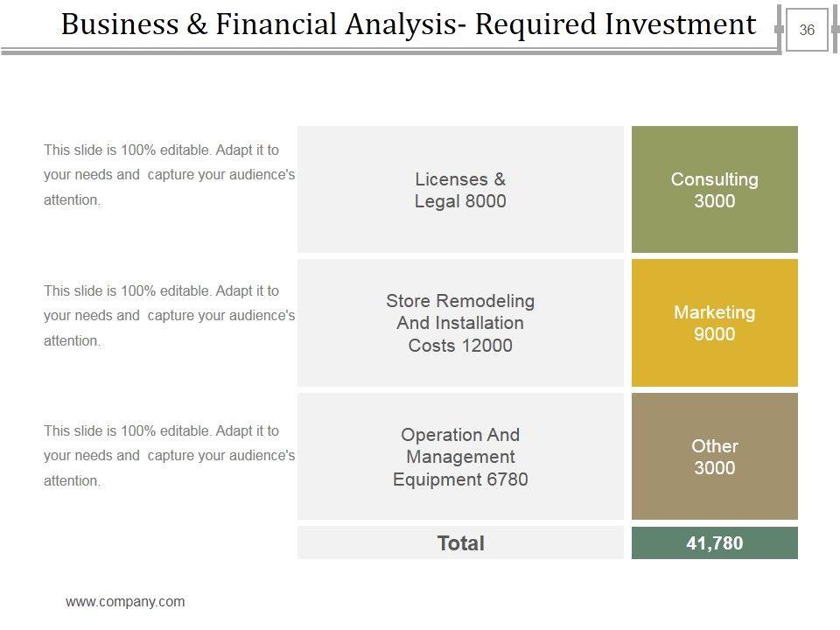Click the editable text beside Licenses & Legal

coord(169,175)
